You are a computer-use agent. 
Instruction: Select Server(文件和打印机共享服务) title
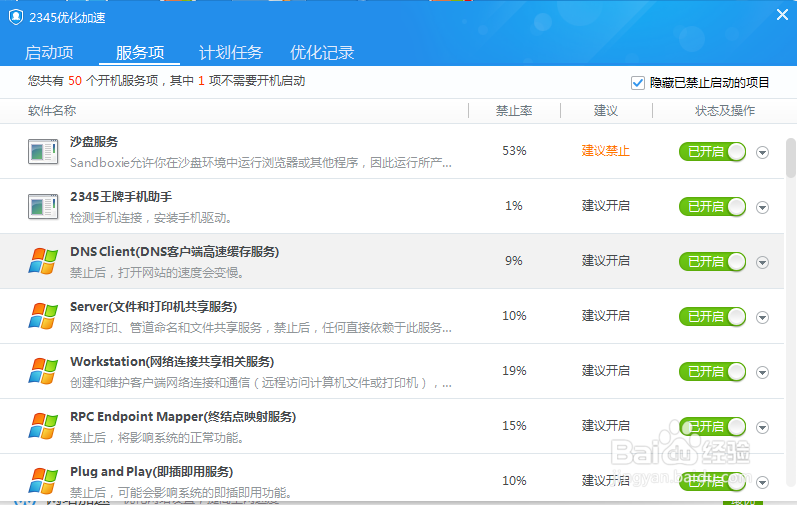click(x=154, y=306)
